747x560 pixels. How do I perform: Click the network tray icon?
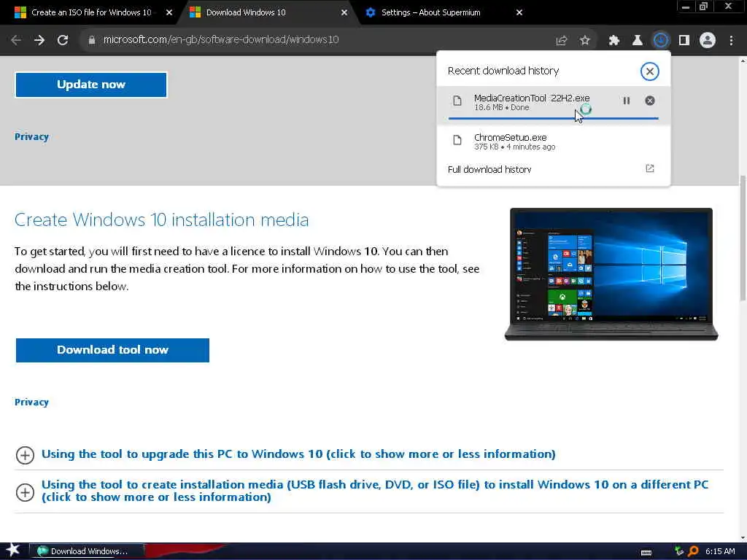pyautogui.click(x=679, y=551)
